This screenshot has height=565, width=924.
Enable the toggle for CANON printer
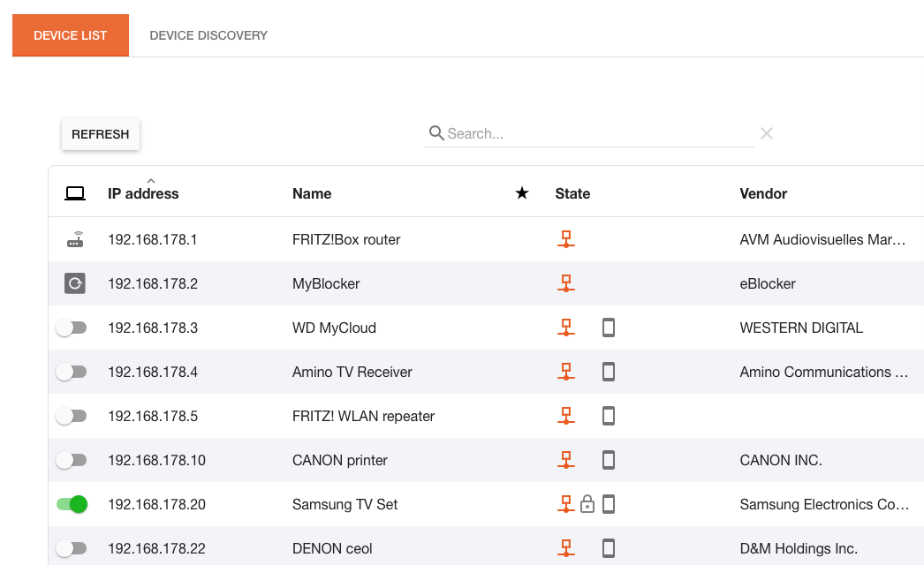pos(72,460)
